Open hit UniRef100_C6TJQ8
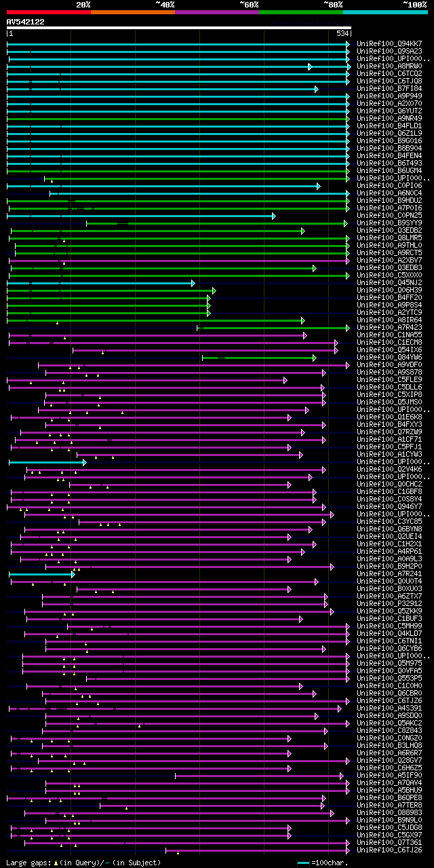434x868 pixels. click(x=391, y=81)
